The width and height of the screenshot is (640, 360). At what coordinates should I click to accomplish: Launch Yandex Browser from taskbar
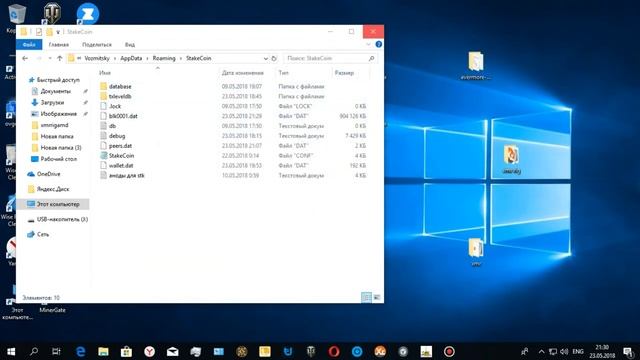point(149,351)
